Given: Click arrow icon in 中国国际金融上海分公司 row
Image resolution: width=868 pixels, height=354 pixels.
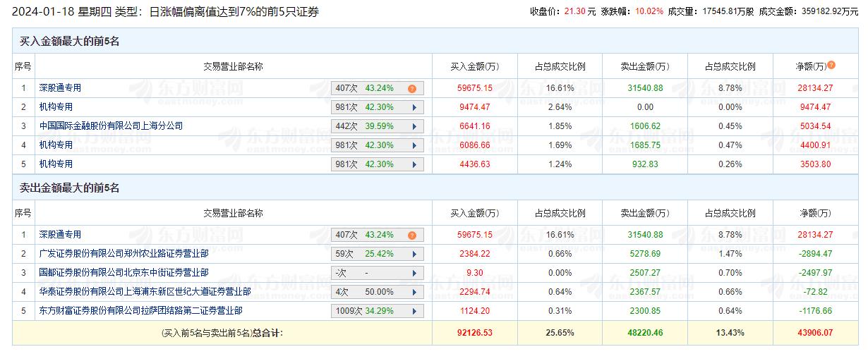Looking at the screenshot, I should [414, 127].
